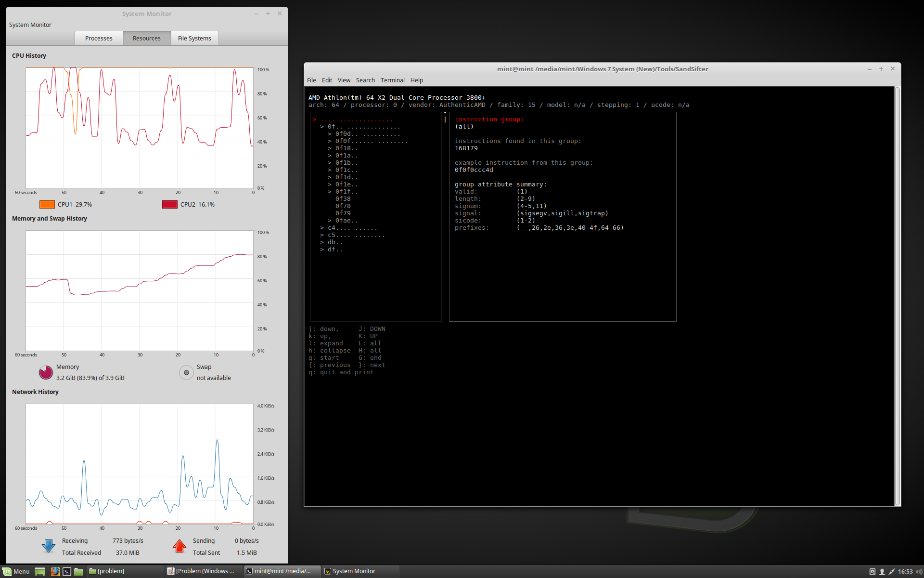The image size is (924, 578).
Task: Switch to the Processes tab
Action: [99, 38]
